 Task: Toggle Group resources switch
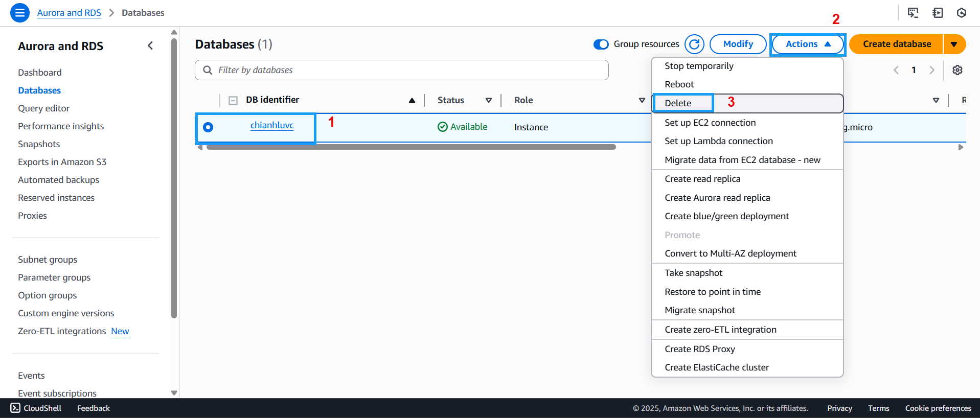coord(601,44)
